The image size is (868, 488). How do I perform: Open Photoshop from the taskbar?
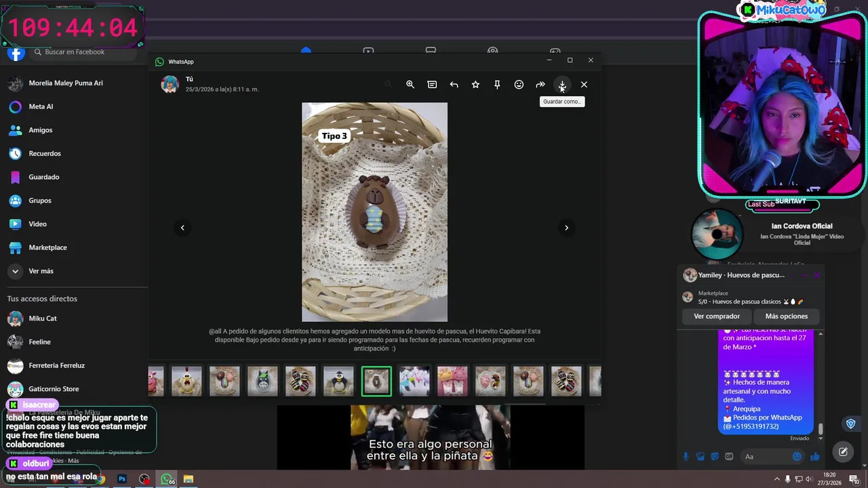click(122, 479)
